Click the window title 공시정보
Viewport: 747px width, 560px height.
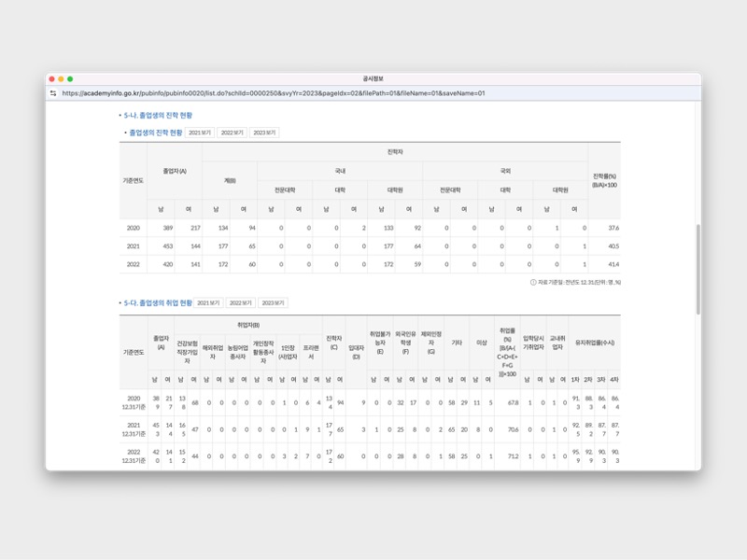[373, 78]
